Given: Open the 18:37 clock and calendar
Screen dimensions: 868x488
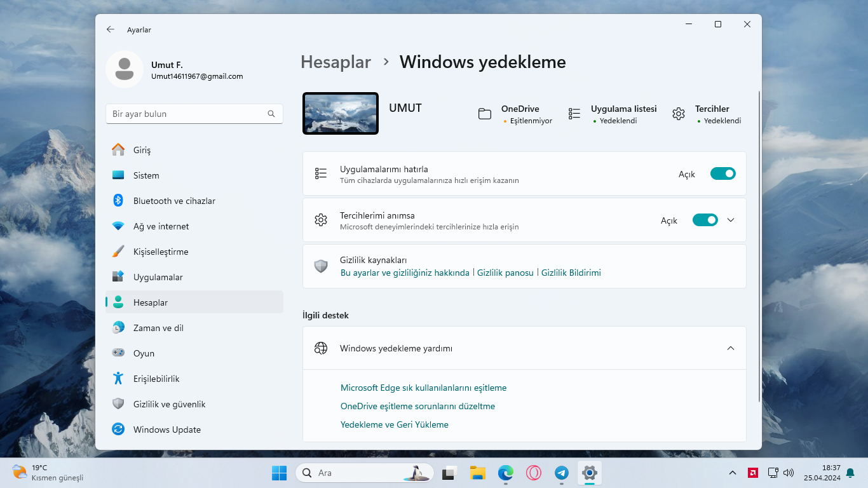Looking at the screenshot, I should 822,473.
